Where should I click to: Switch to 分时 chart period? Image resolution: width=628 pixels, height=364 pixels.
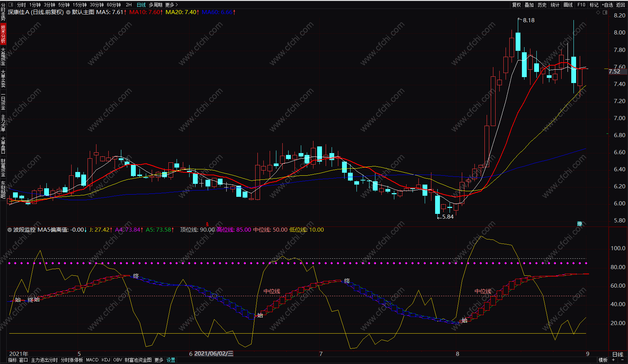(22, 5)
